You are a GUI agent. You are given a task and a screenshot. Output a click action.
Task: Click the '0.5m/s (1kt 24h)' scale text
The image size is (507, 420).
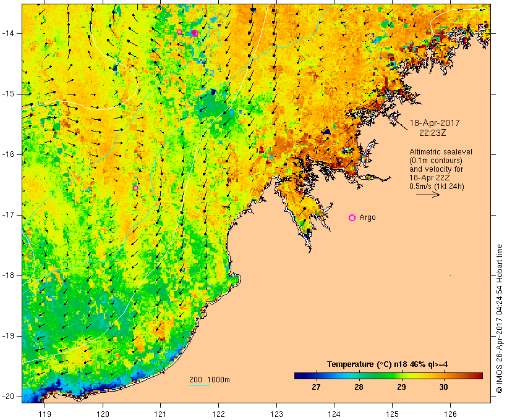pos(437,187)
